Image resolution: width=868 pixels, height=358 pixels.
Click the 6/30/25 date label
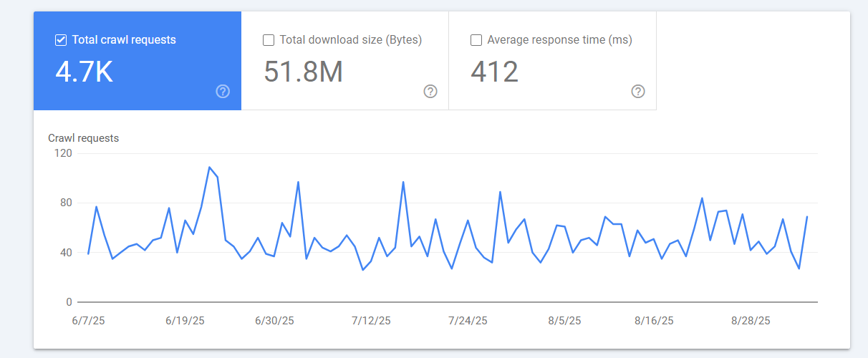point(274,321)
